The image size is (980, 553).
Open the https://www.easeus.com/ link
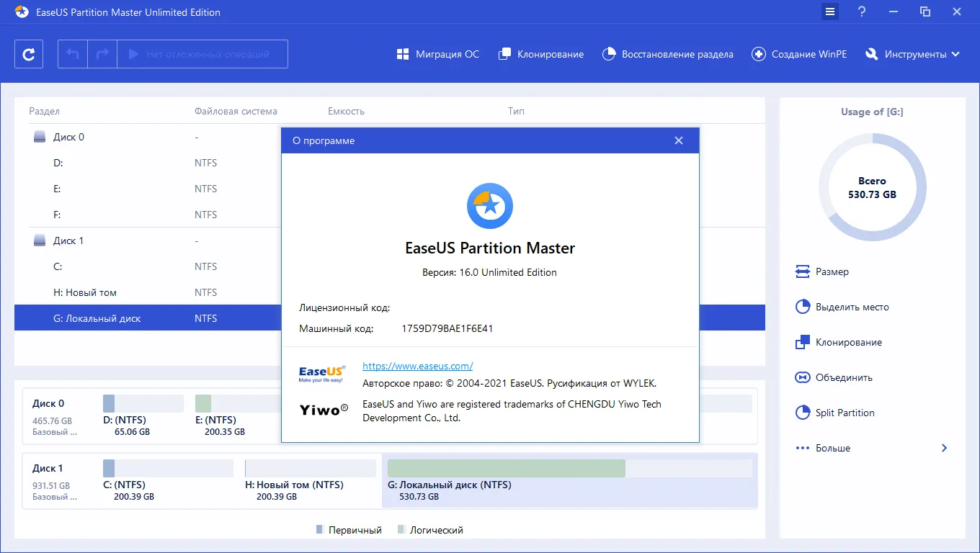[418, 366]
